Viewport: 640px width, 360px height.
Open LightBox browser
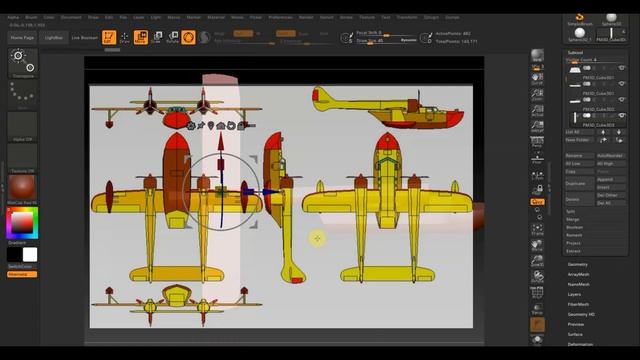coord(53,38)
